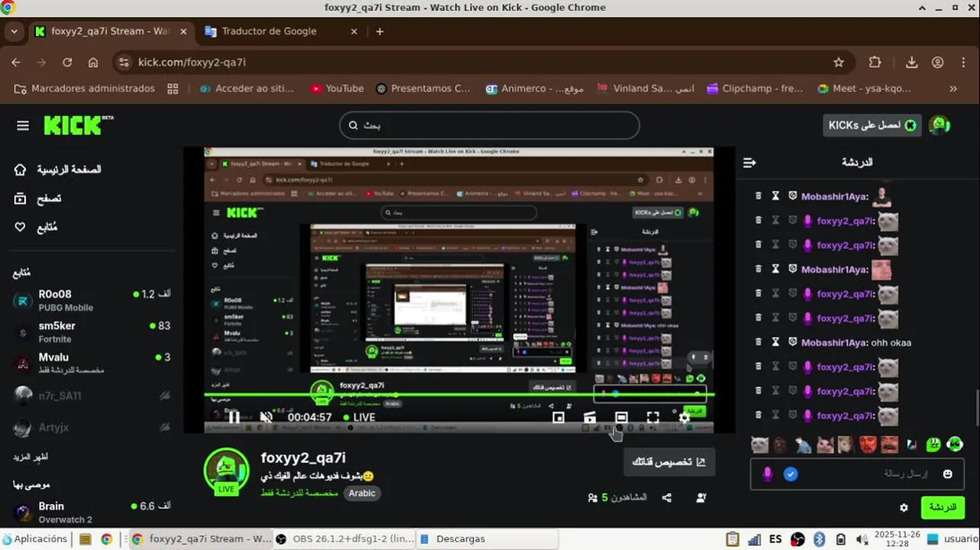
Task: Click the Arabic language tag
Action: 362,493
